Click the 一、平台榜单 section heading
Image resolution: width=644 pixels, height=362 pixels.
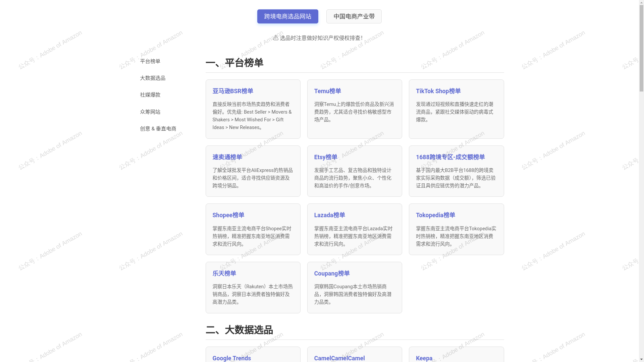[x=234, y=63]
